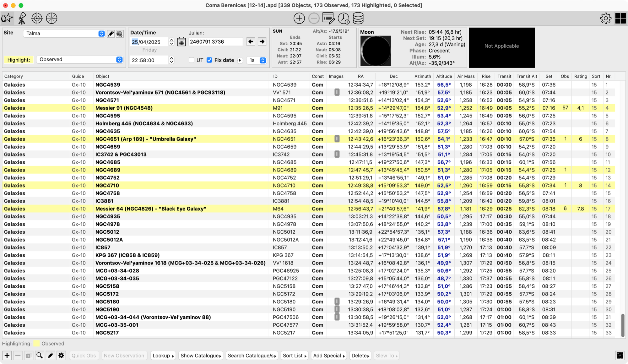Expand the Search Catalogue/s menu button
This screenshot has width=628, height=364.
coord(252,356)
